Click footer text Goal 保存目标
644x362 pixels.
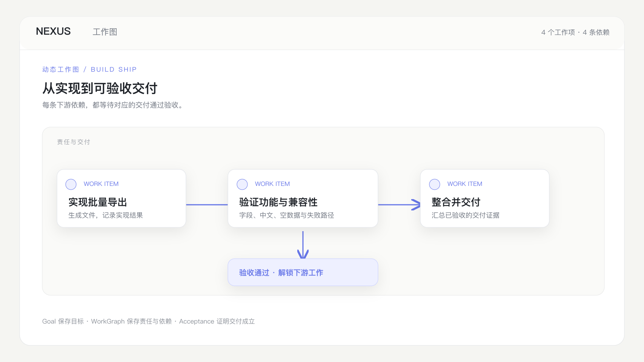(x=63, y=321)
